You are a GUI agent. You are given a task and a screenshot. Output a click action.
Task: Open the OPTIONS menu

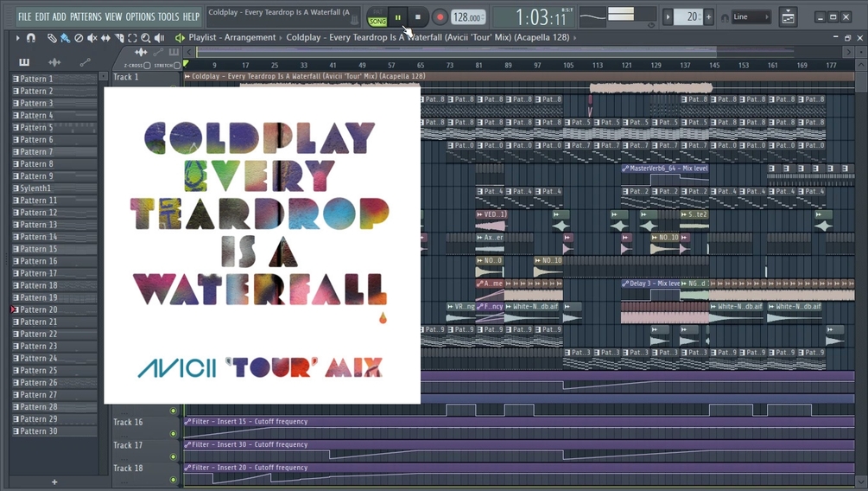pyautogui.click(x=140, y=16)
